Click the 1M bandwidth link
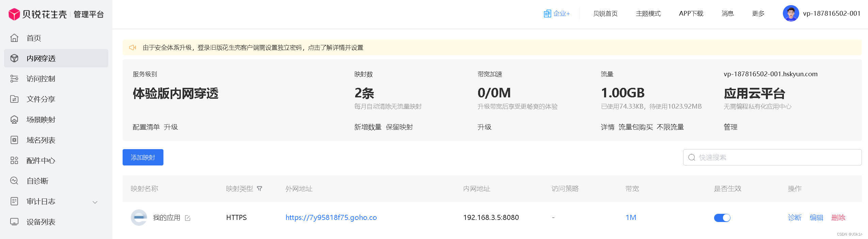 pos(631,218)
